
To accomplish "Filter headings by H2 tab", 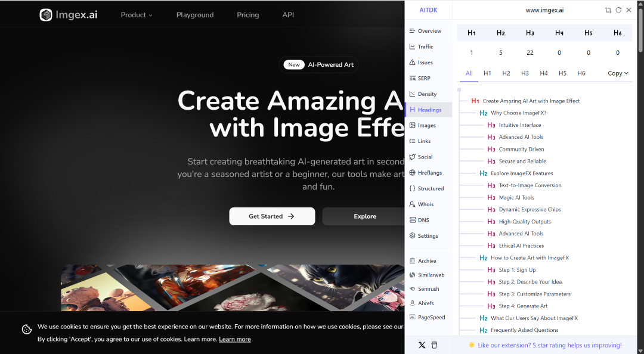I will (x=506, y=73).
